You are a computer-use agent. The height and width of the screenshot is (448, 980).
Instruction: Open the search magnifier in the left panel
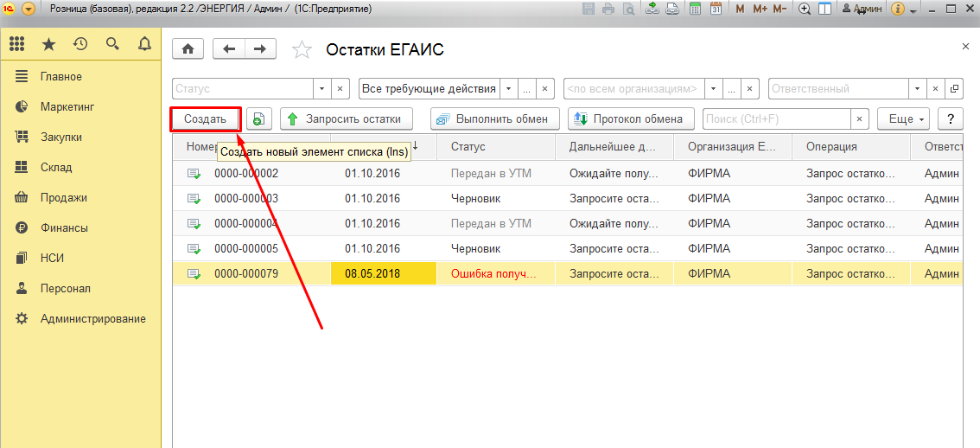click(112, 44)
